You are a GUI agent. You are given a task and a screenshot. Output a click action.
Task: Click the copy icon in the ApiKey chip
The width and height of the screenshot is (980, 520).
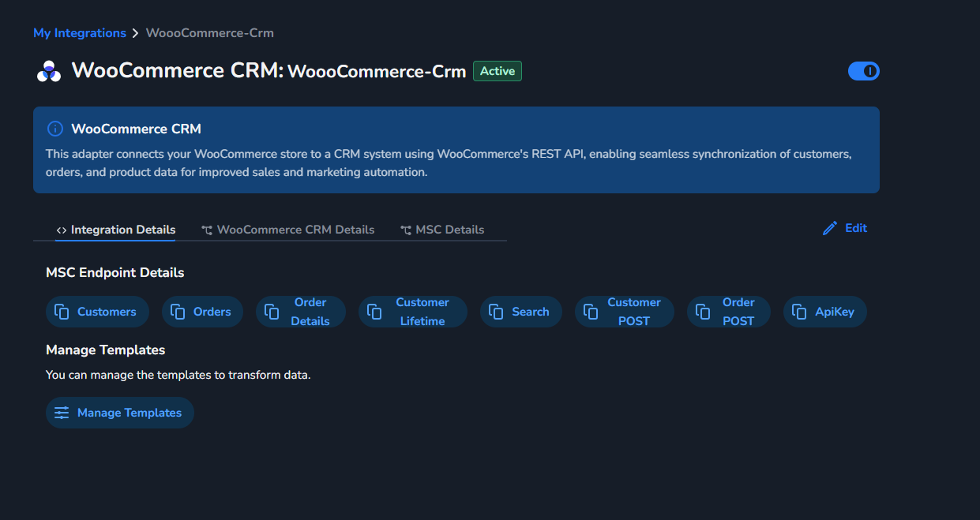tap(799, 312)
